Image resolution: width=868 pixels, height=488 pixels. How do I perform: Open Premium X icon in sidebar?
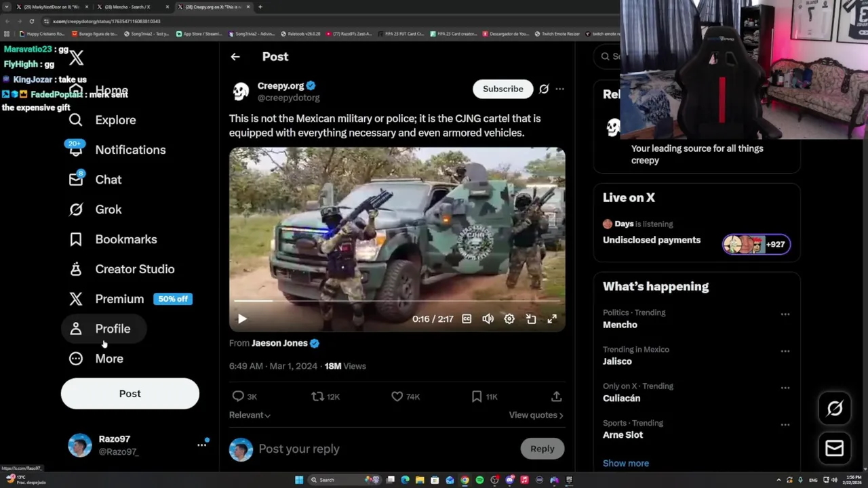click(x=76, y=299)
